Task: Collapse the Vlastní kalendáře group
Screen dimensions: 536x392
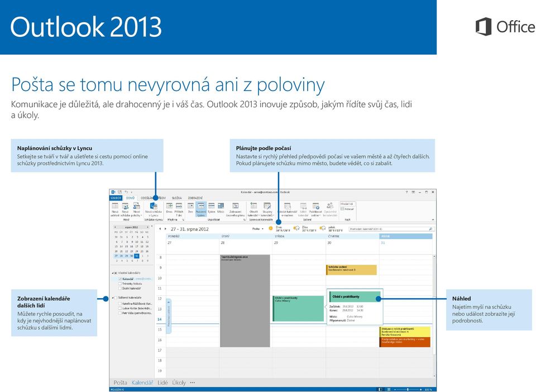Action: click(x=112, y=273)
